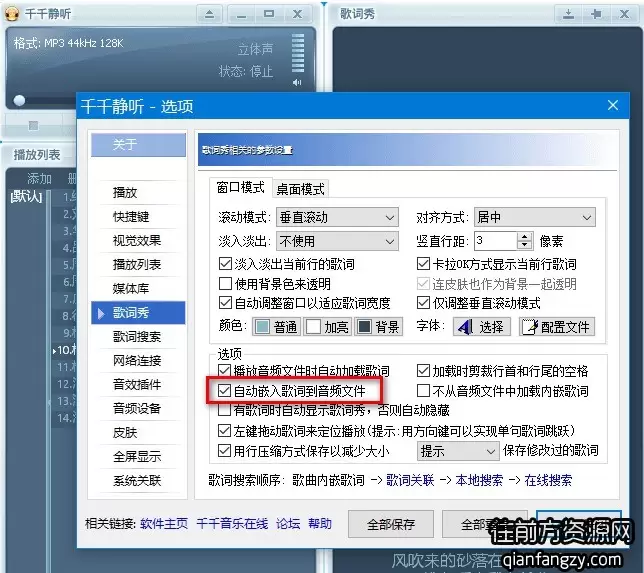Decrease 竖直行距 with the down spinner arrow
This screenshot has height=573, width=644.
click(x=524, y=245)
